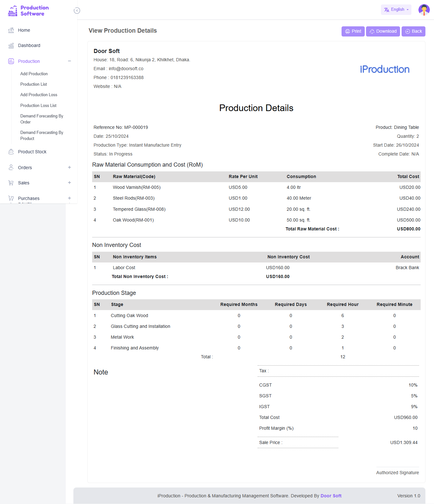This screenshot has height=504, width=434.
Task: Click the Purchases cart icon
Action: tap(11, 198)
